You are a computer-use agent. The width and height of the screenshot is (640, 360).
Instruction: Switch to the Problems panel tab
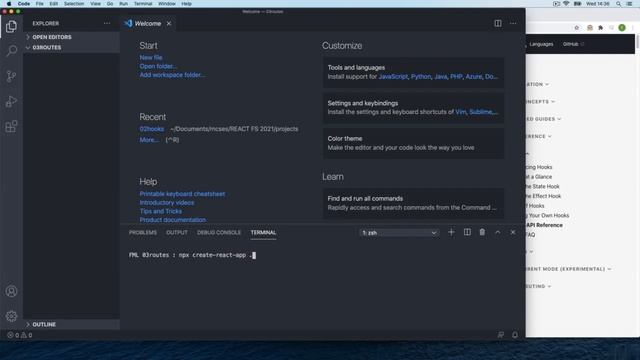[143, 233]
